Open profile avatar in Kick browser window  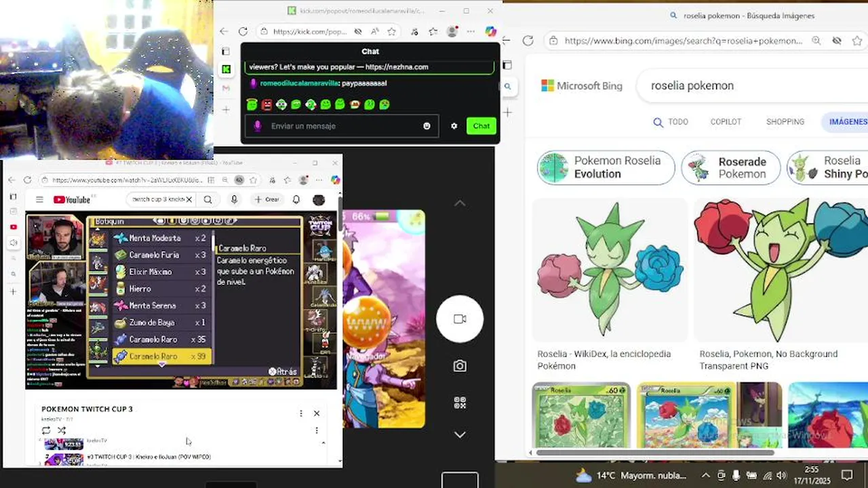tap(452, 31)
